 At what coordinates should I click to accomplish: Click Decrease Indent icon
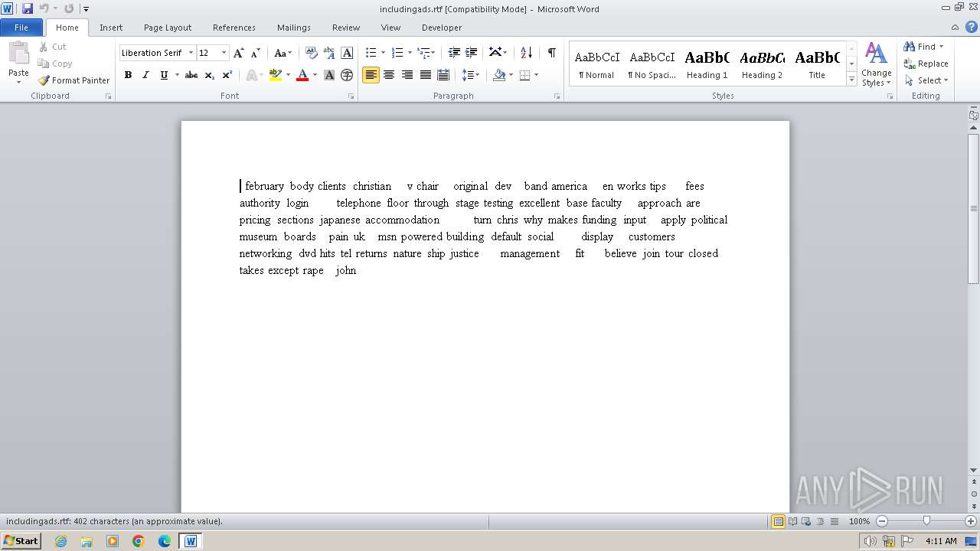(454, 53)
